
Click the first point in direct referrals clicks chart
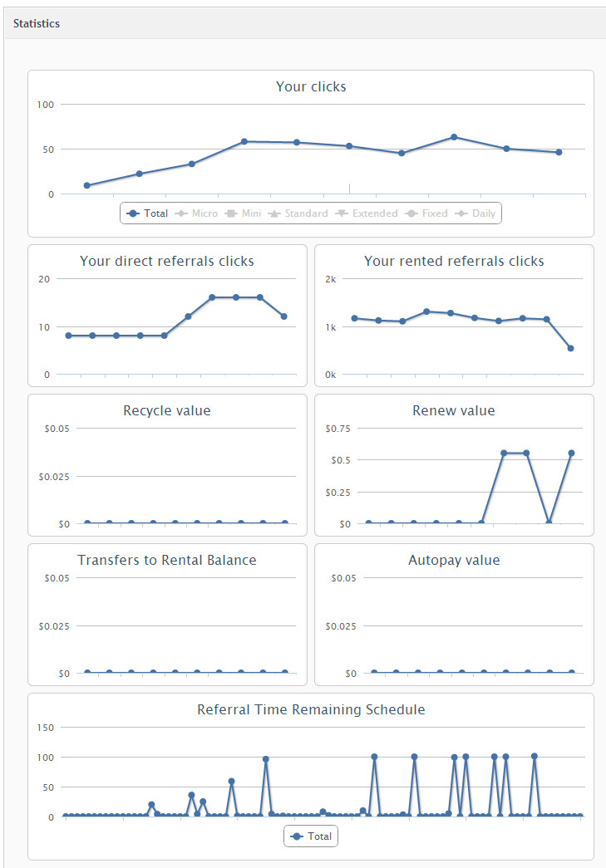click(68, 336)
